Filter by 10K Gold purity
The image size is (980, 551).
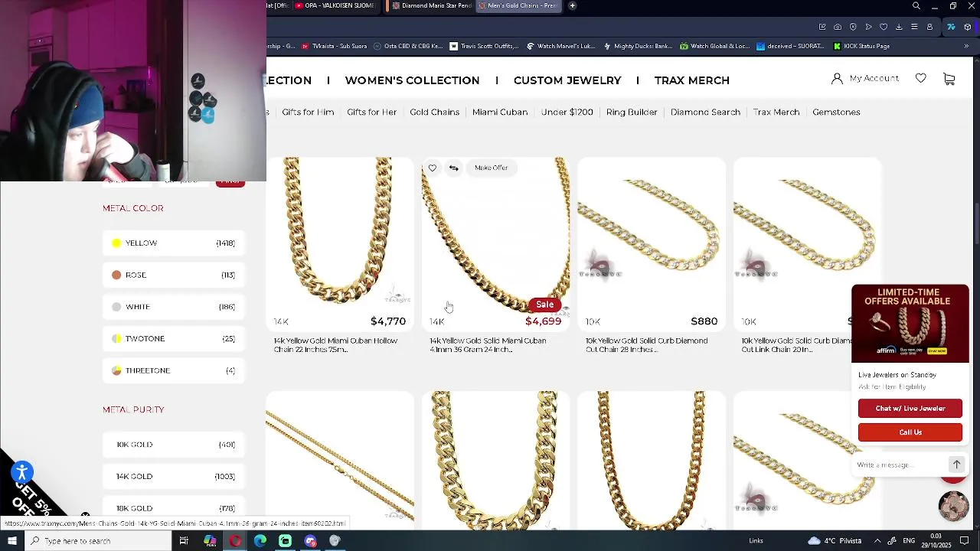click(x=174, y=445)
